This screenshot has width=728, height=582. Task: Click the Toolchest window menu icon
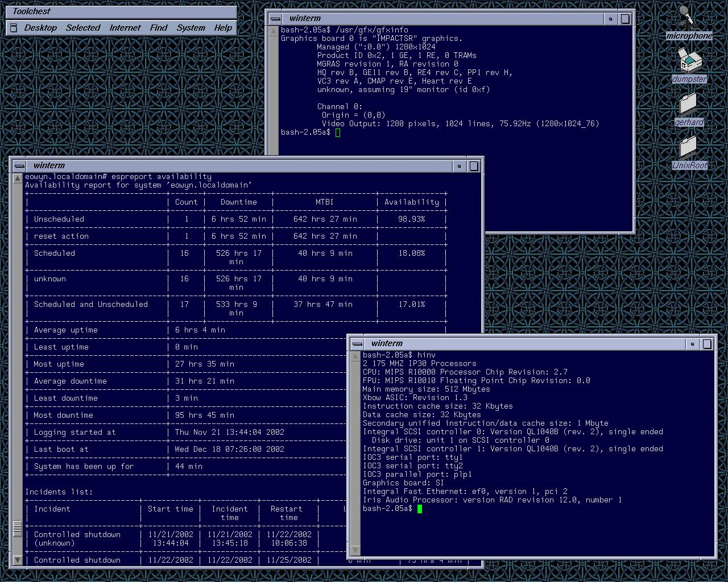pyautogui.click(x=14, y=28)
